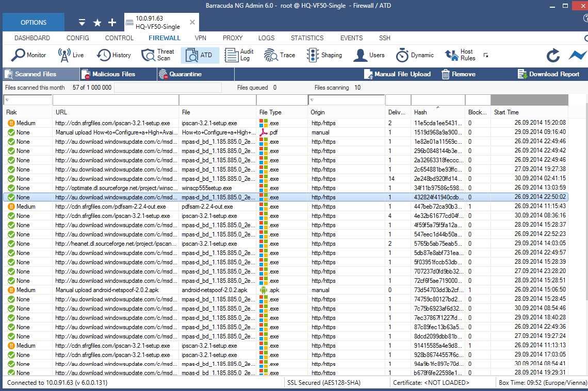
Task: Click the green None icon for winscp555setup.exe
Action: pyautogui.click(x=11, y=188)
